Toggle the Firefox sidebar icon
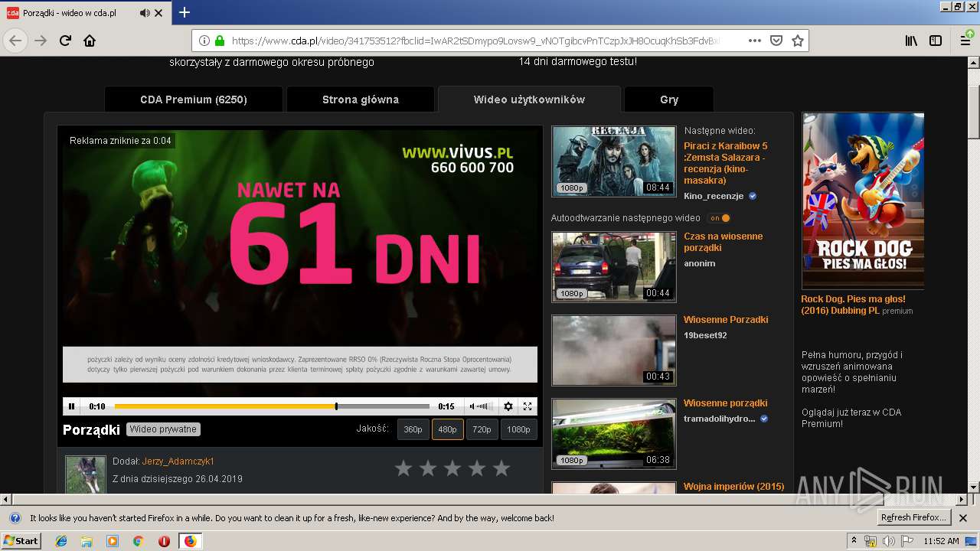The image size is (980, 551). 936,41
